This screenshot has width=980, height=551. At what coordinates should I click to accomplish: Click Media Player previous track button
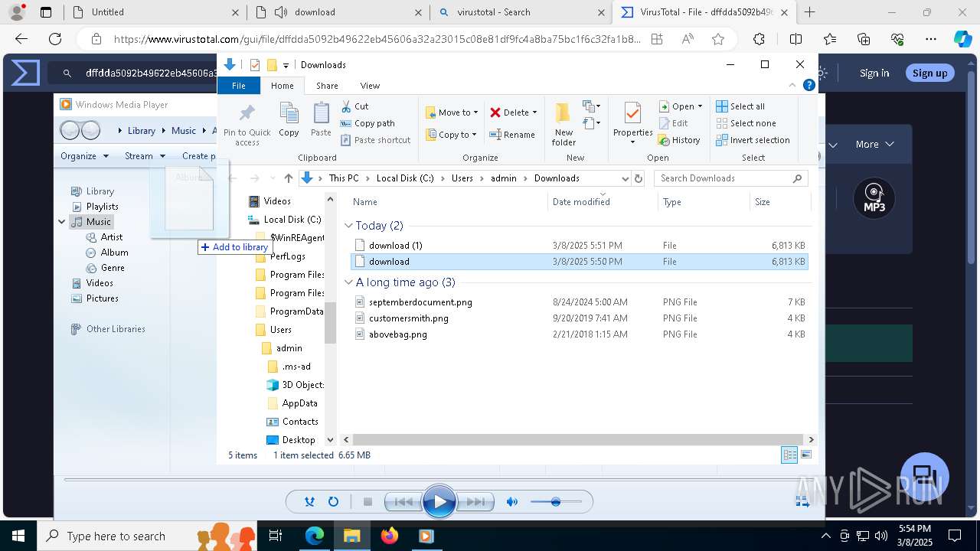403,502
